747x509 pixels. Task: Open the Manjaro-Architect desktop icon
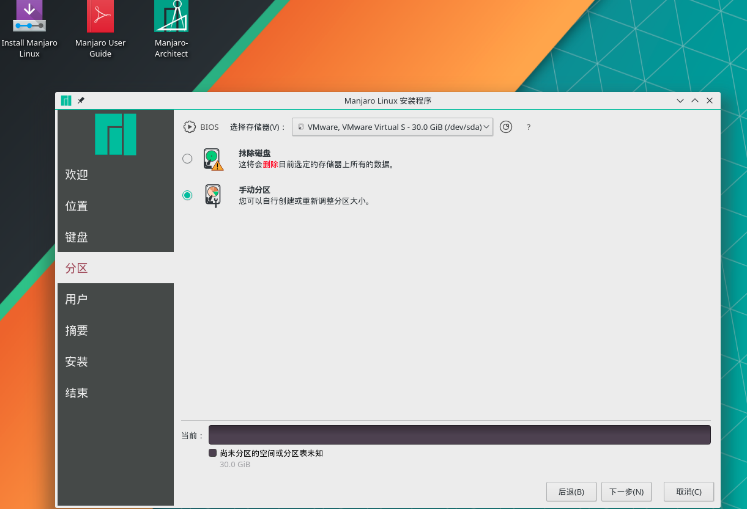pyautogui.click(x=171, y=29)
